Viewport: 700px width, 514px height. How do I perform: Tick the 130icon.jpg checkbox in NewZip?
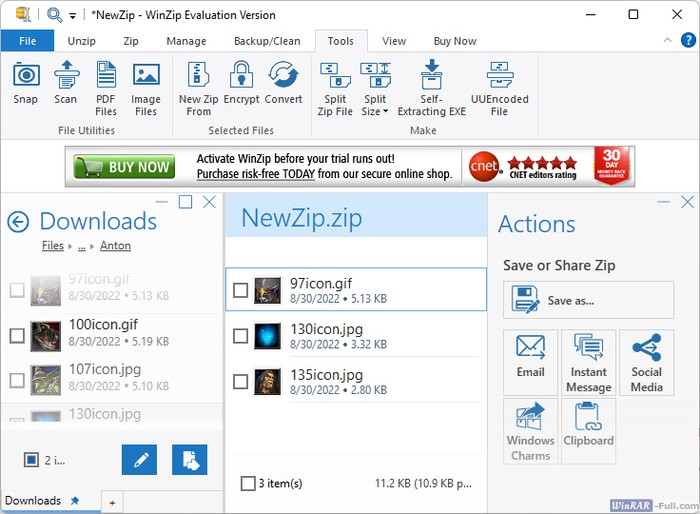tap(240, 336)
